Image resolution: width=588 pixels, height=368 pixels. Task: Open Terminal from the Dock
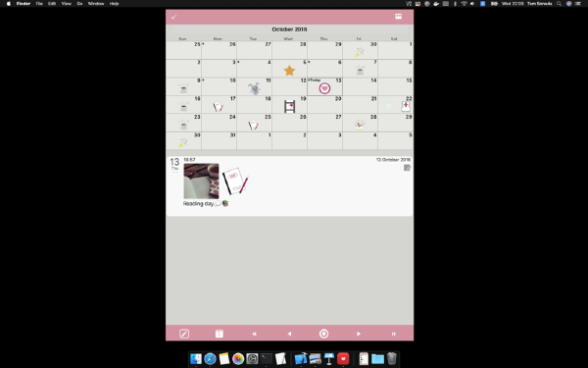267,358
